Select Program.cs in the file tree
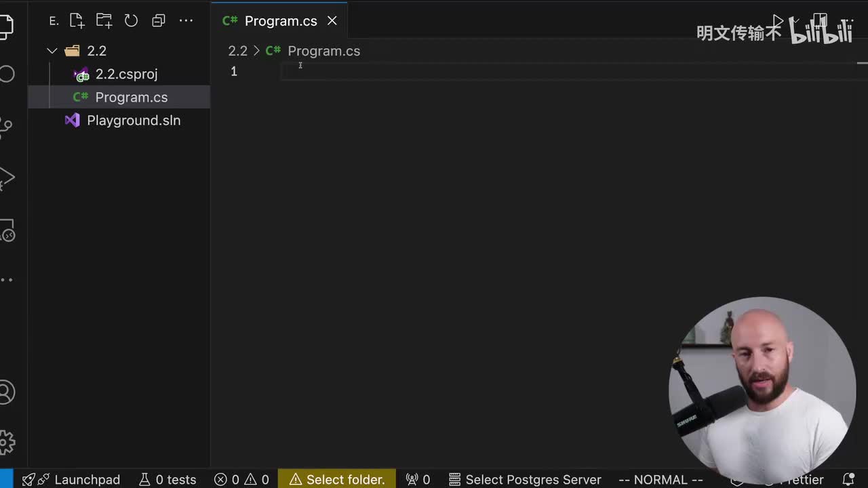Screen dimensions: 868x488 pyautogui.click(x=119, y=97)
